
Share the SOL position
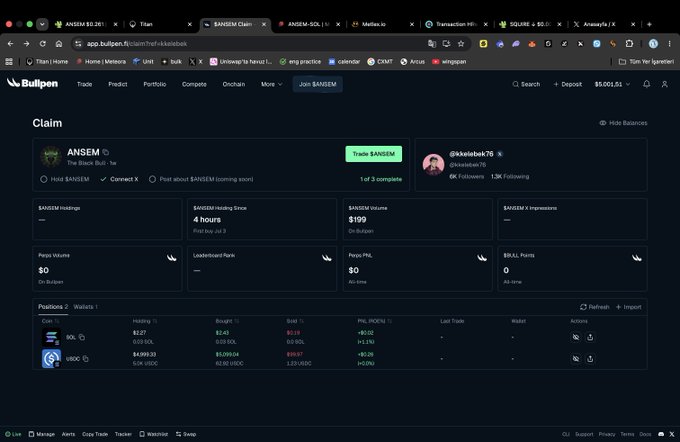pyautogui.click(x=590, y=337)
